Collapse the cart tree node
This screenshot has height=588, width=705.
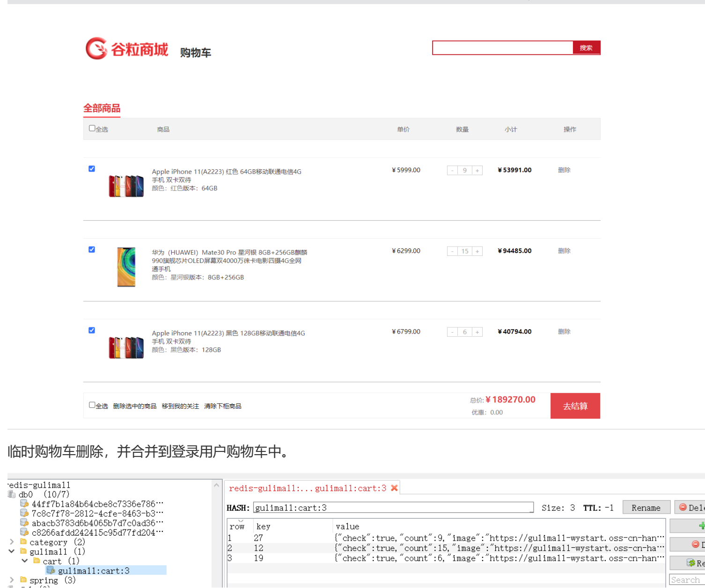(x=25, y=560)
